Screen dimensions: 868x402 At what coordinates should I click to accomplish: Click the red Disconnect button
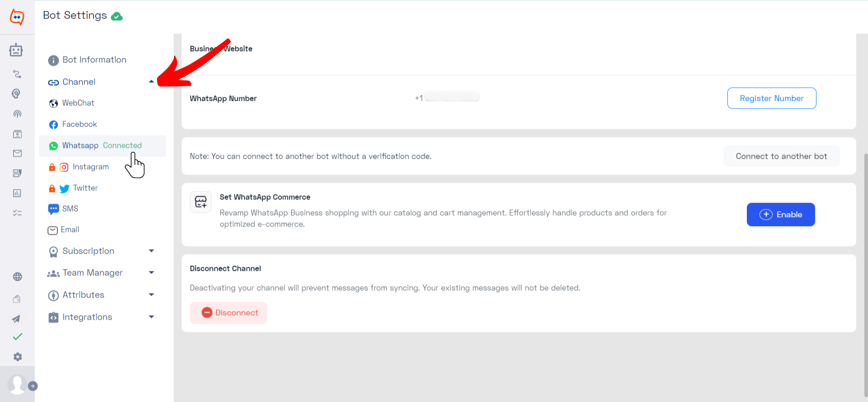tap(228, 313)
